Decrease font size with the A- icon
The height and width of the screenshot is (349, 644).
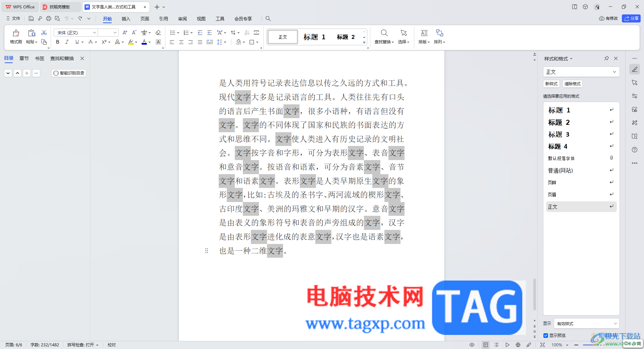click(x=134, y=33)
